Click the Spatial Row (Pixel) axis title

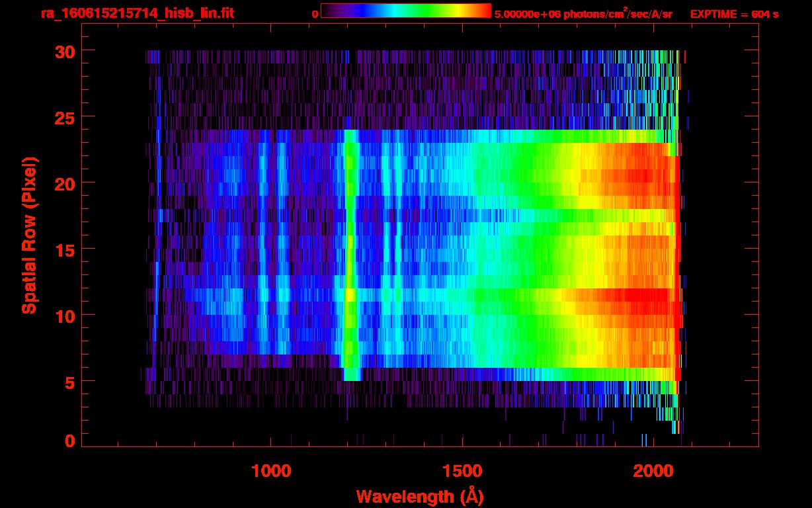click(x=28, y=235)
